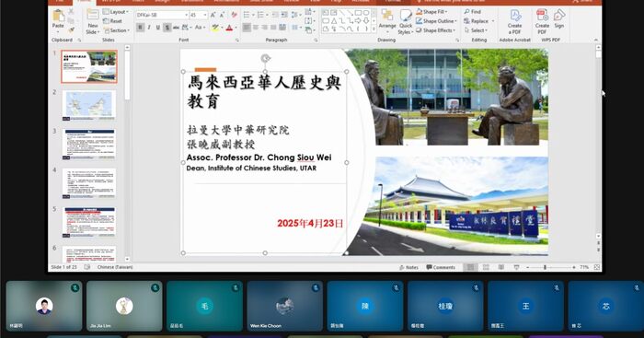Screen dimensions: 644x338
Task: Click the 2025年4月23日 date text on slide
Action: pyautogui.click(x=310, y=223)
